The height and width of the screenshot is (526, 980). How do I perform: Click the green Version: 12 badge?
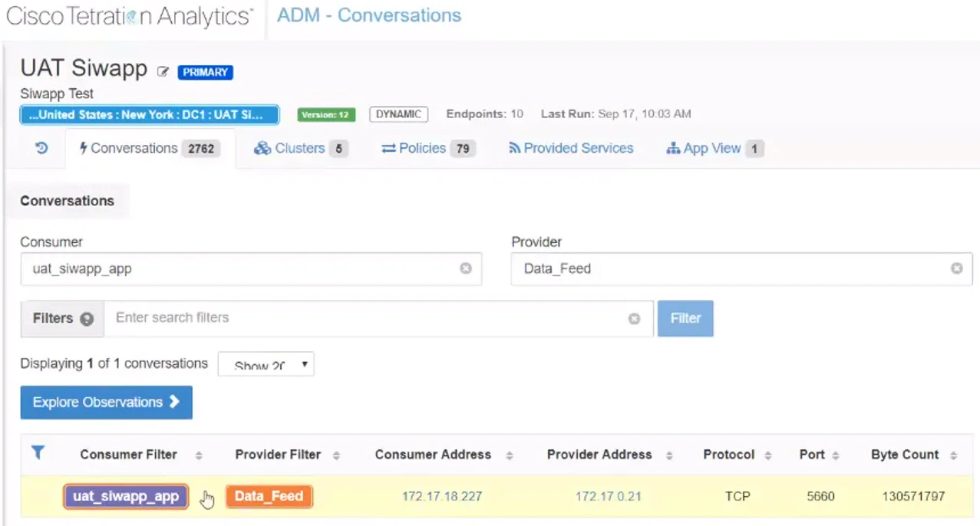point(326,114)
